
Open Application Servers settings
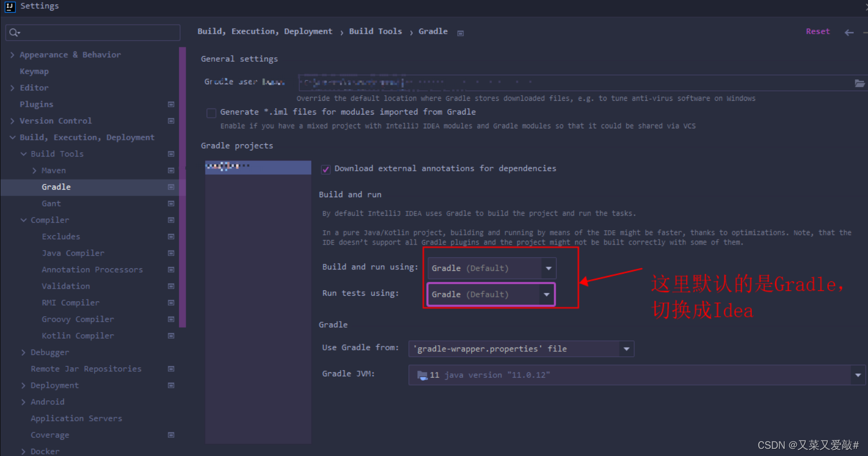coord(77,418)
